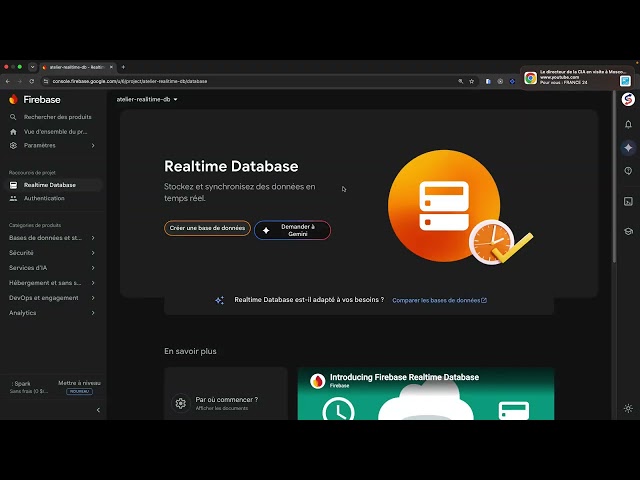The width and height of the screenshot is (640, 480).
Task: Open project overview home icon
Action: coord(13,131)
